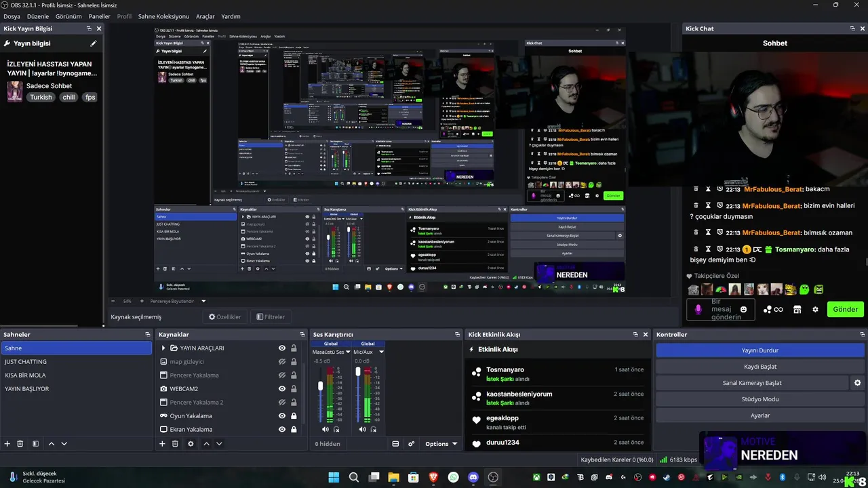Open the Düzenle menu
Viewport: 868px width, 488px height.
pos(38,16)
